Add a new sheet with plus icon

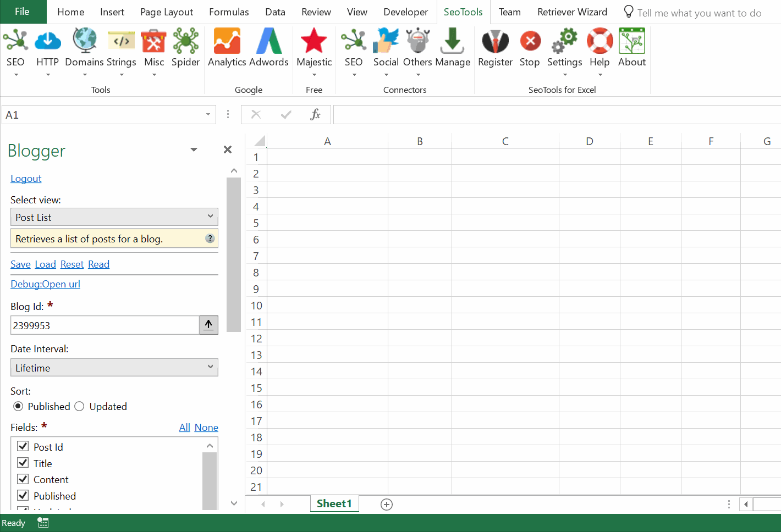(387, 505)
